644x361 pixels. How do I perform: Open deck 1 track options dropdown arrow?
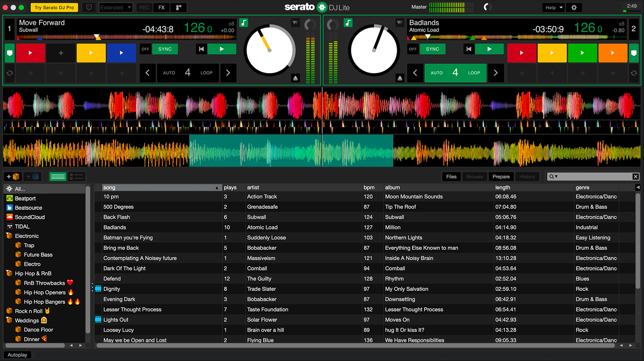click(295, 23)
